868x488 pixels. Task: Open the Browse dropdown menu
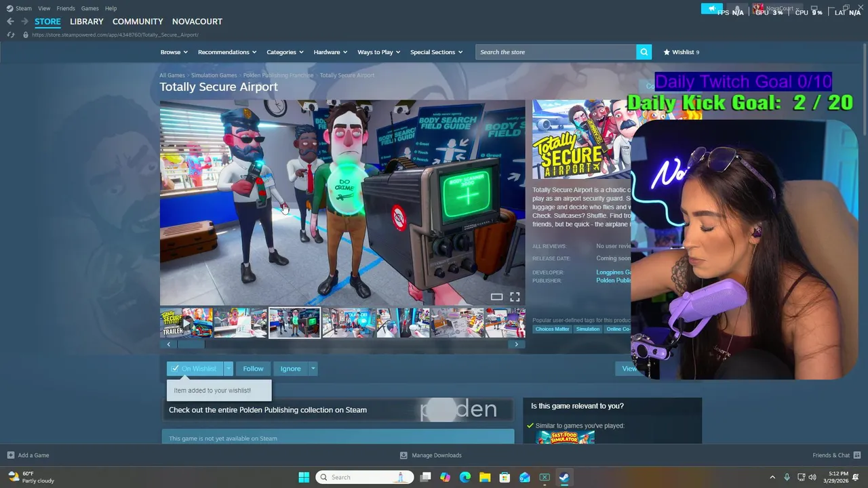tap(175, 52)
